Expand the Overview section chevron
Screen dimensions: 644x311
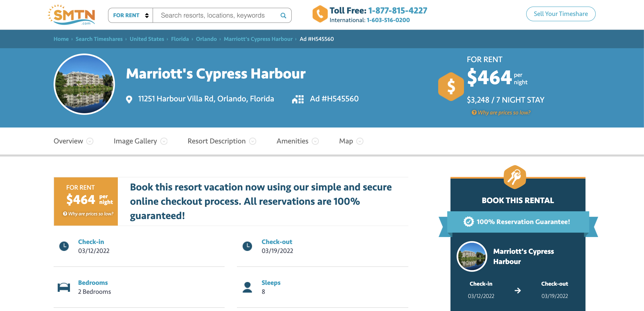coord(90,141)
